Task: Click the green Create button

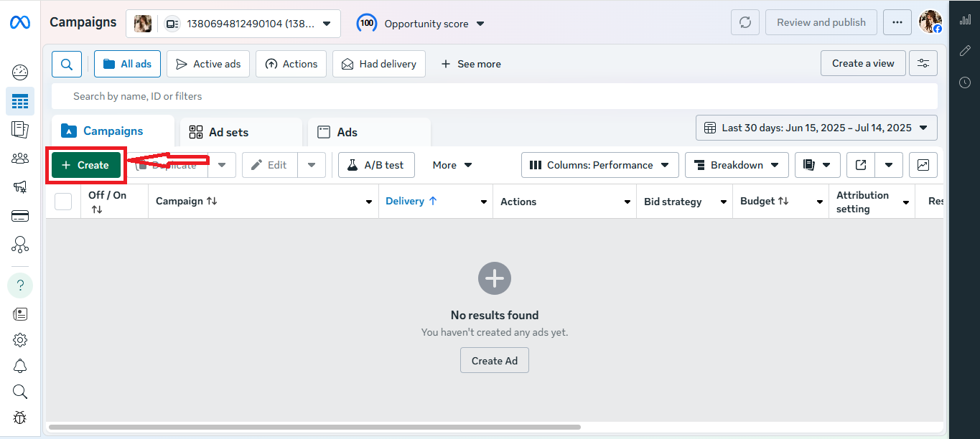Action: [86, 165]
